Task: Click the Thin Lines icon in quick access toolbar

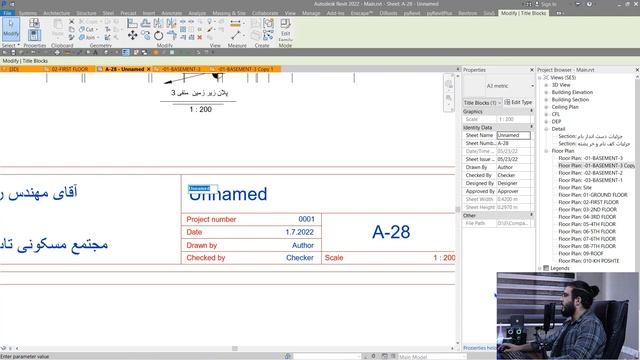Action: coord(126,52)
